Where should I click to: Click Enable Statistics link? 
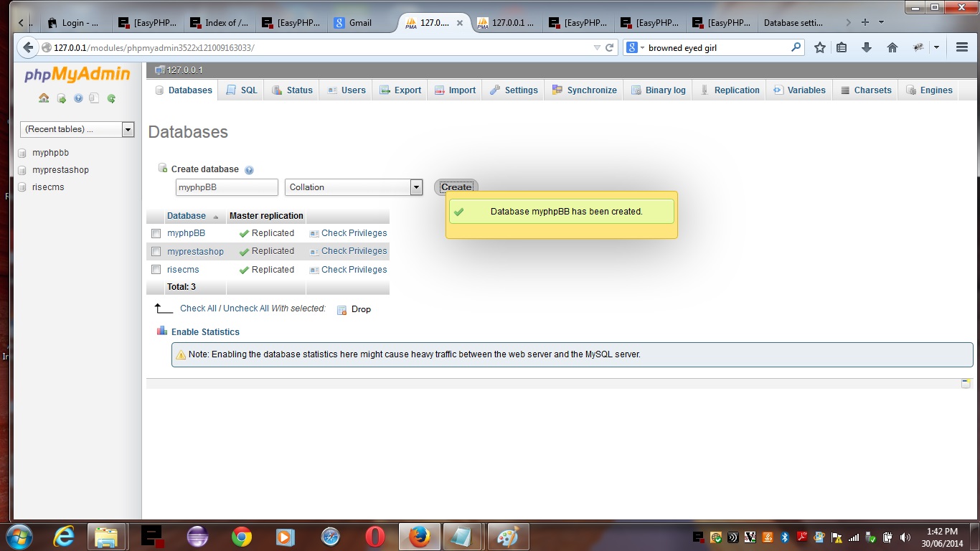[x=205, y=332]
